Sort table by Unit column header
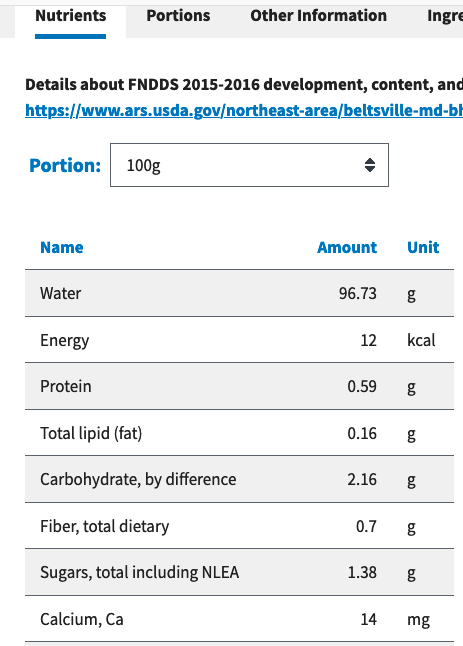The height and width of the screenshot is (646, 463). [x=423, y=248]
